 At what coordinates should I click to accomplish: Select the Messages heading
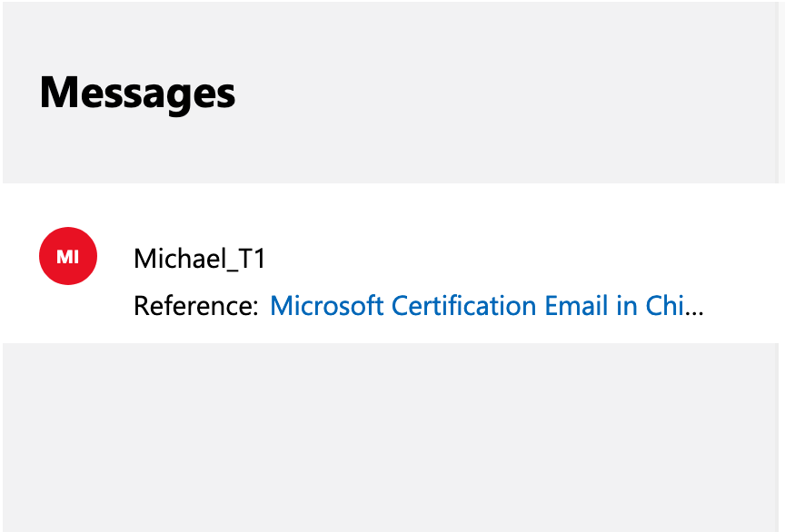tap(137, 94)
